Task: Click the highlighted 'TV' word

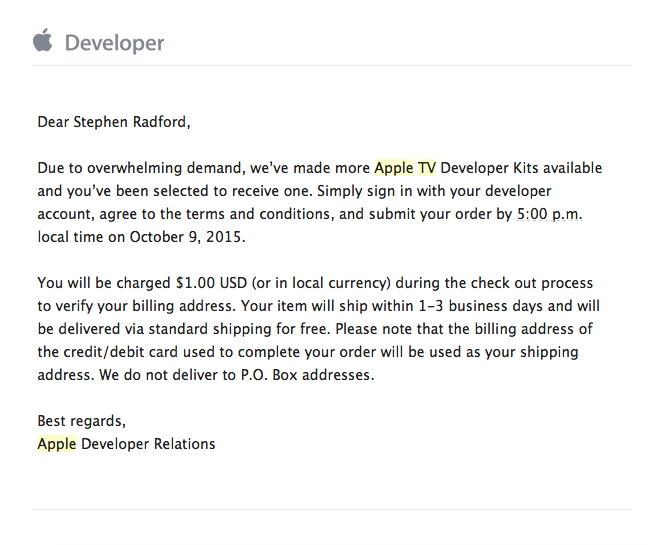Action: coord(427,168)
